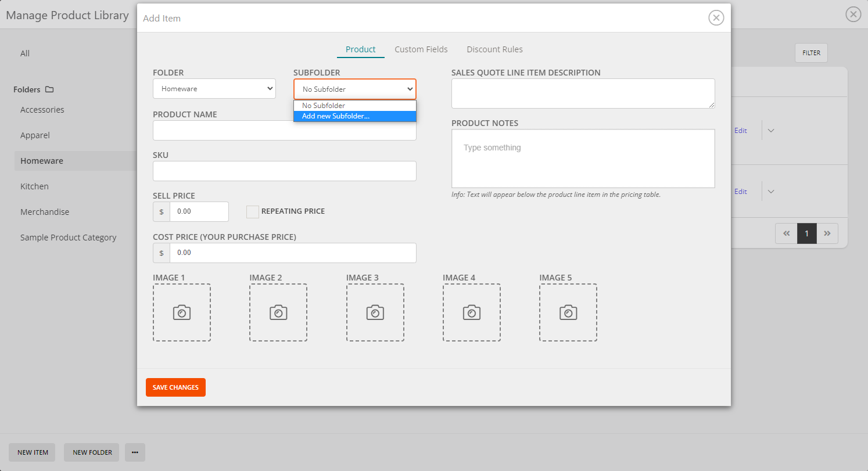Select the Kitchen folder in sidebar

point(35,186)
